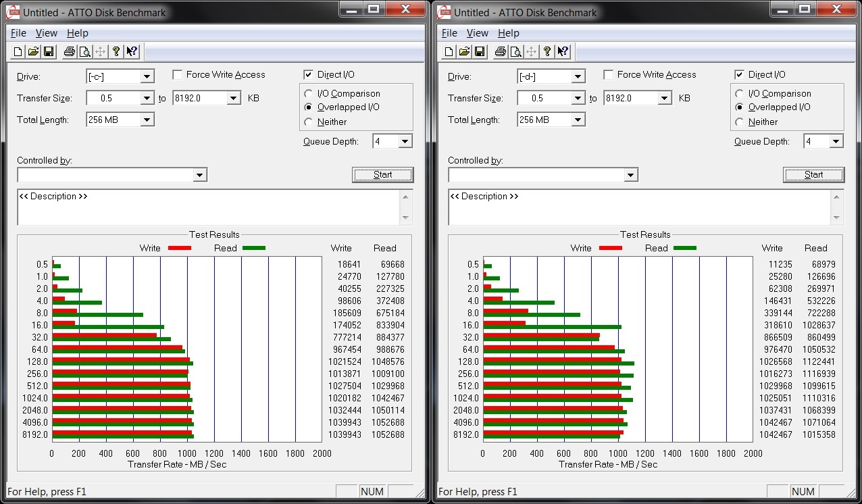The height and width of the screenshot is (504, 862).
Task: Click the four-arrow move icon in drive D window
Action: click(531, 51)
